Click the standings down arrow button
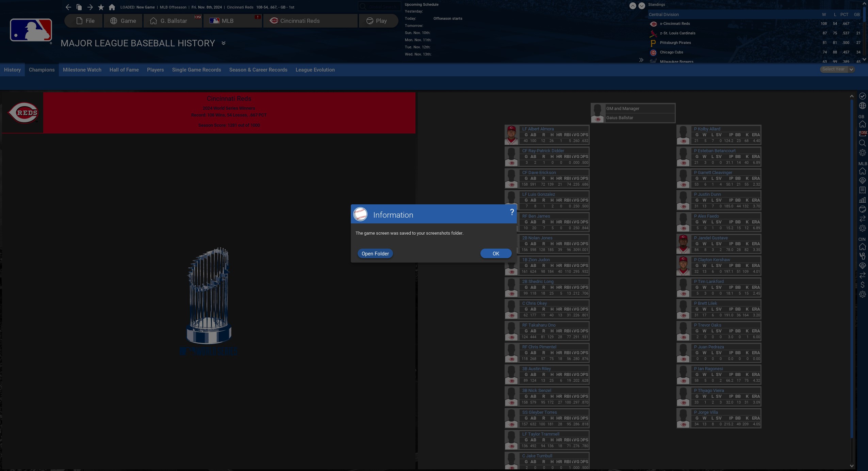 tap(642, 6)
